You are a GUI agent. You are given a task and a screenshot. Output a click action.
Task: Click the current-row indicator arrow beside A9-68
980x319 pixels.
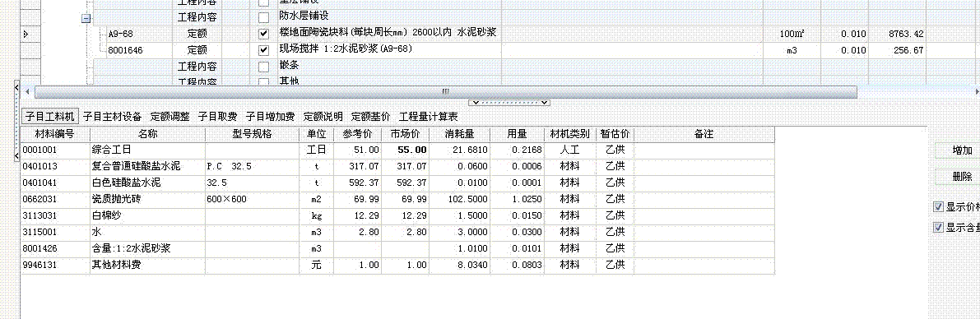coord(26,34)
